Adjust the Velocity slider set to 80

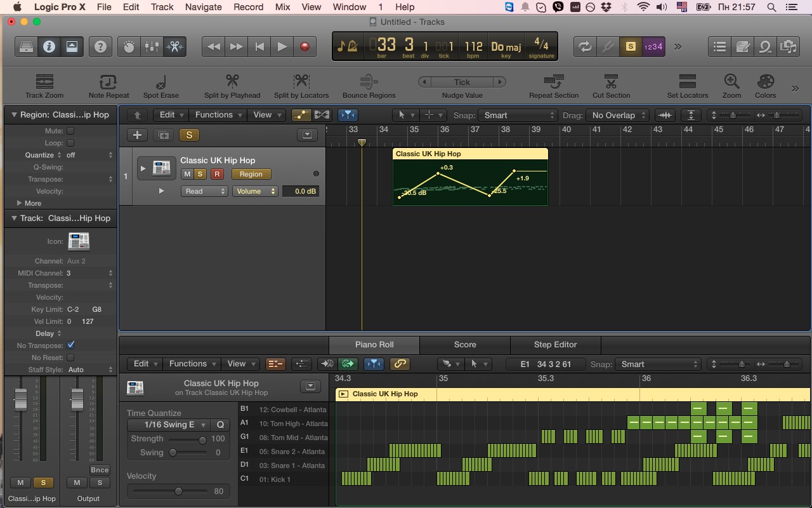177,491
